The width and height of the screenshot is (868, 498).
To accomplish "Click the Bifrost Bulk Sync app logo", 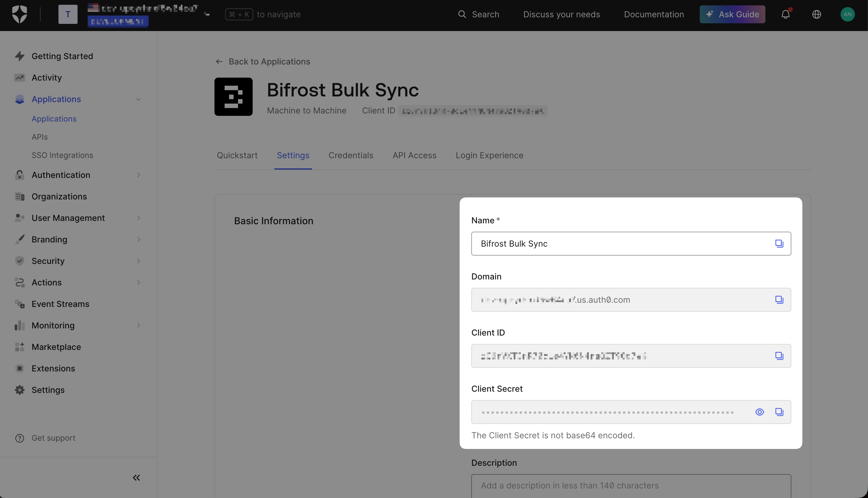I will (x=233, y=97).
